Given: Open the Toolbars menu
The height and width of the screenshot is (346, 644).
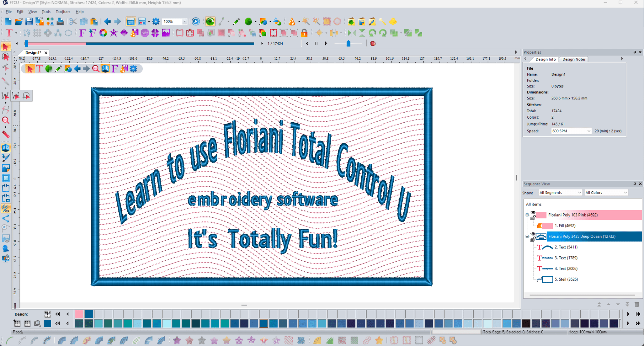Looking at the screenshot, I should tap(63, 11).
